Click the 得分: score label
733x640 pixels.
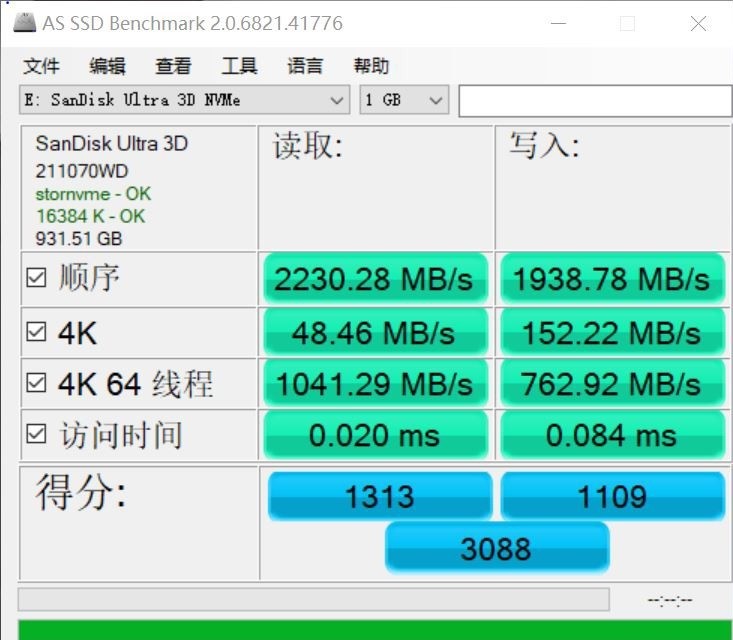tap(81, 492)
